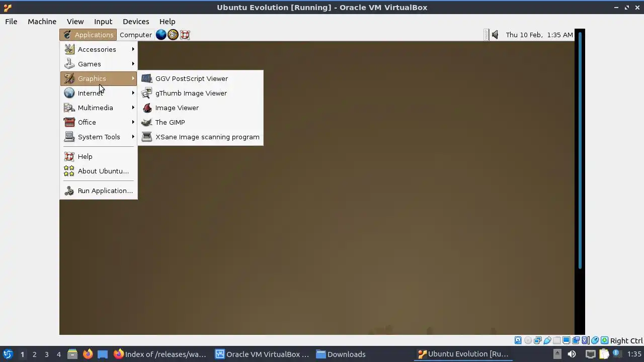Screen dimensions: 644x362
Task: Open the VirtualBox Help menu
Action: tap(167, 22)
